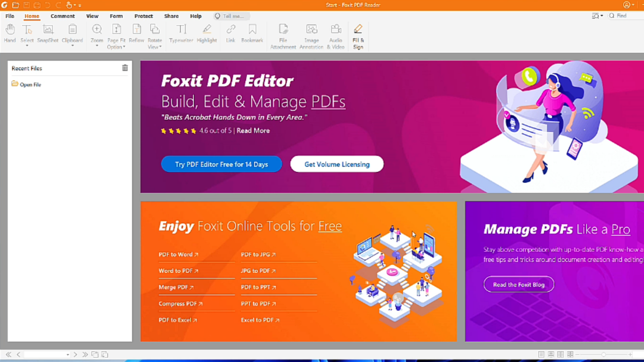Click Read the Foxit Blog button
The image size is (644, 362).
coord(519,284)
